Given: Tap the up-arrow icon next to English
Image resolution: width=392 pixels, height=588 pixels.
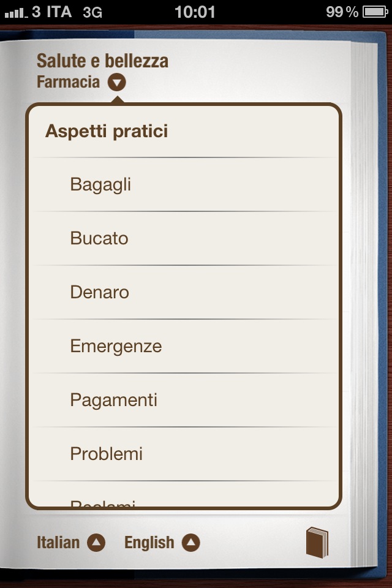Looking at the screenshot, I should coord(191,543).
